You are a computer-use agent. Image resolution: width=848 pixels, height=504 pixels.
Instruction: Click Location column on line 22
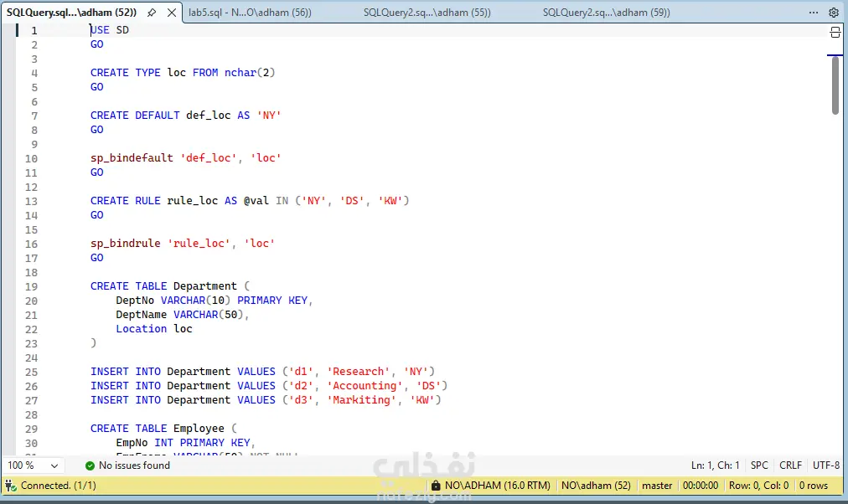point(141,329)
